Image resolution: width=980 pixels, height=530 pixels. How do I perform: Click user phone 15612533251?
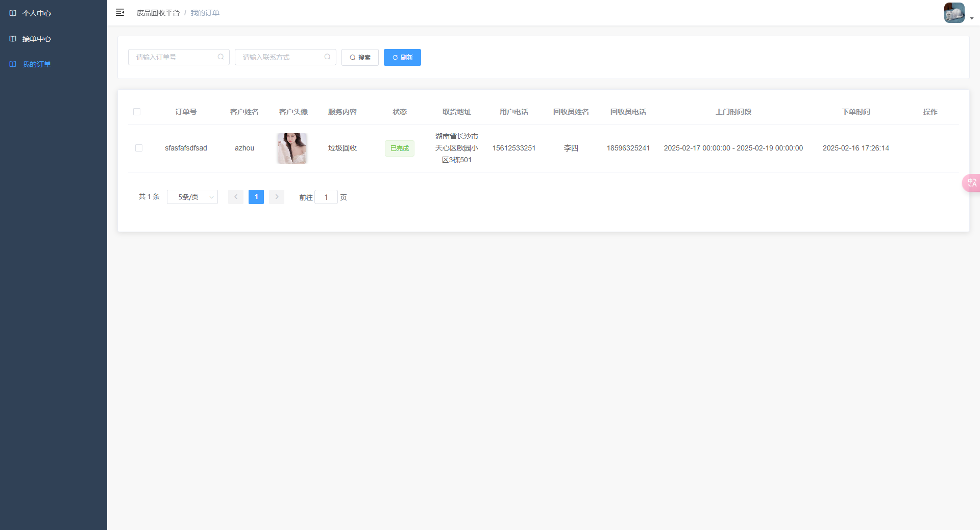click(x=514, y=148)
